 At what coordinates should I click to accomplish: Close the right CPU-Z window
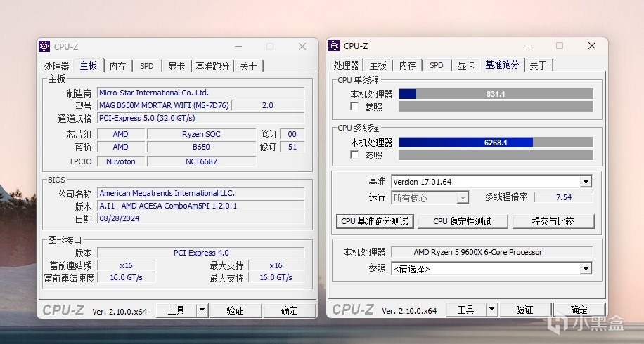point(592,46)
